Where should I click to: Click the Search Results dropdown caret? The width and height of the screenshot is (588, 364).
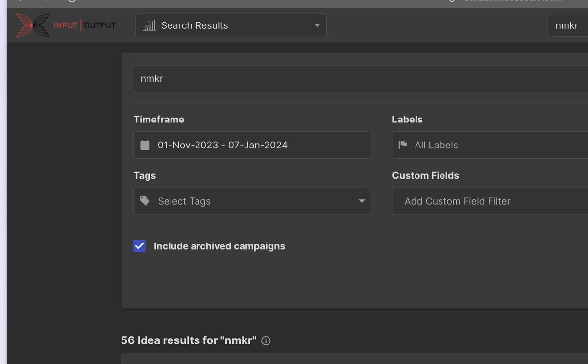[x=317, y=25]
